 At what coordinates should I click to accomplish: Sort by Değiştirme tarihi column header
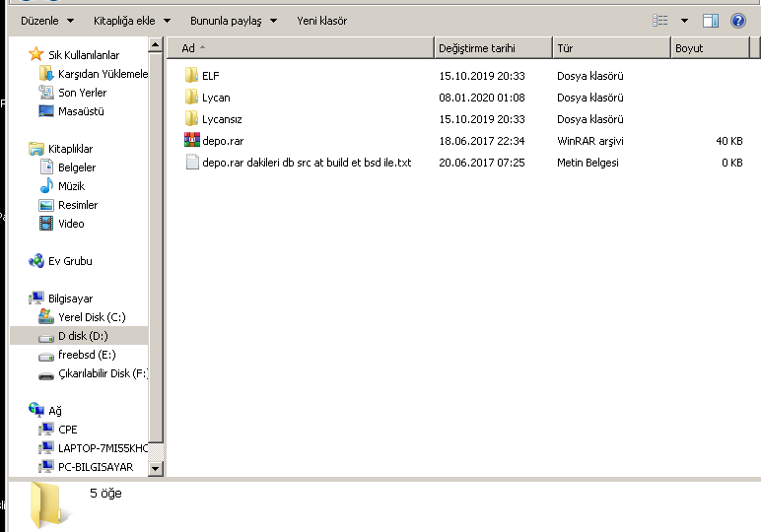click(x=493, y=48)
